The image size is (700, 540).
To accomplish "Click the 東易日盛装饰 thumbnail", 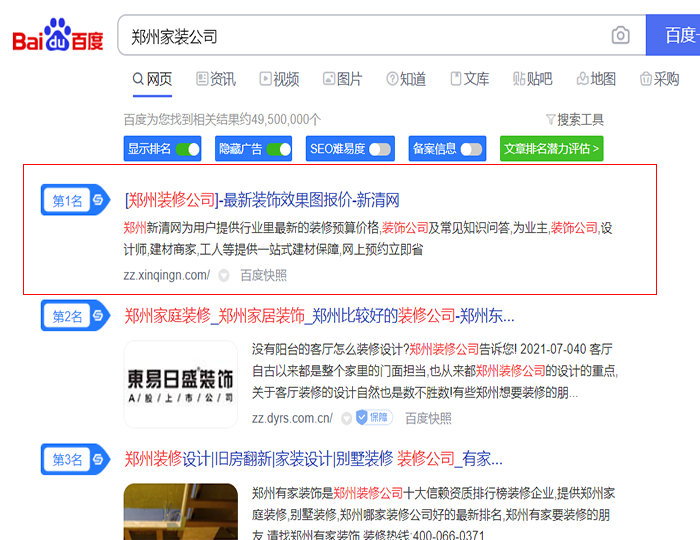I will tap(180, 384).
